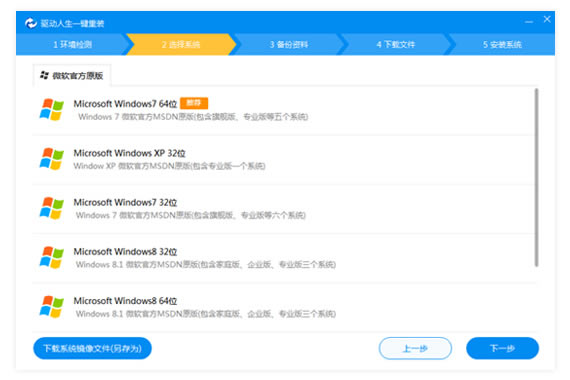Click the system list vertical scrollbar

click(536, 177)
